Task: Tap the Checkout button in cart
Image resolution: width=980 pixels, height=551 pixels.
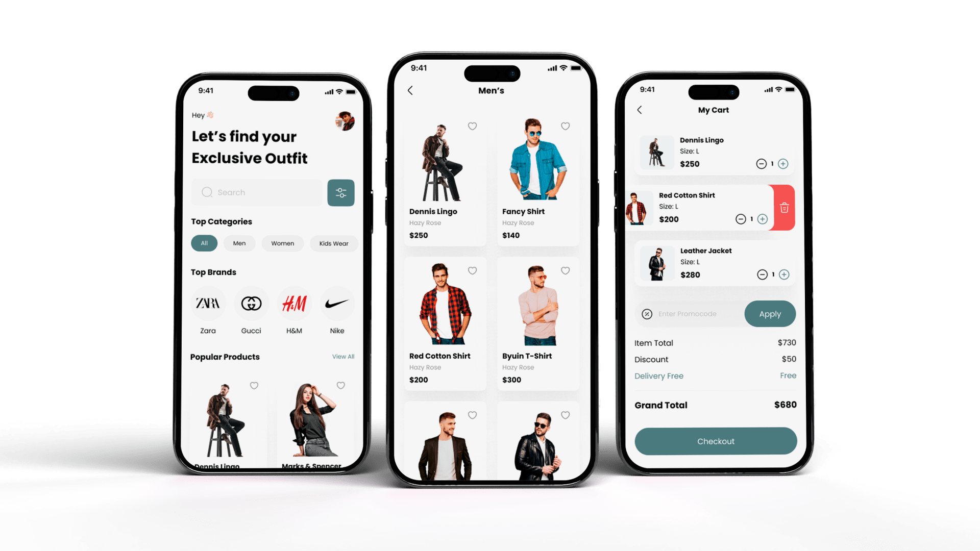Action: (x=715, y=441)
